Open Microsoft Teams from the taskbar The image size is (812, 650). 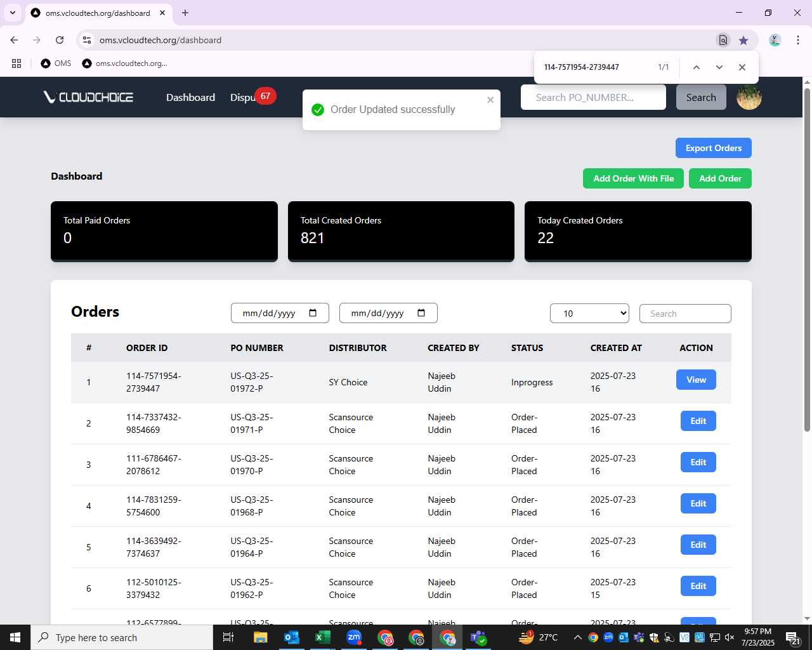(478, 637)
